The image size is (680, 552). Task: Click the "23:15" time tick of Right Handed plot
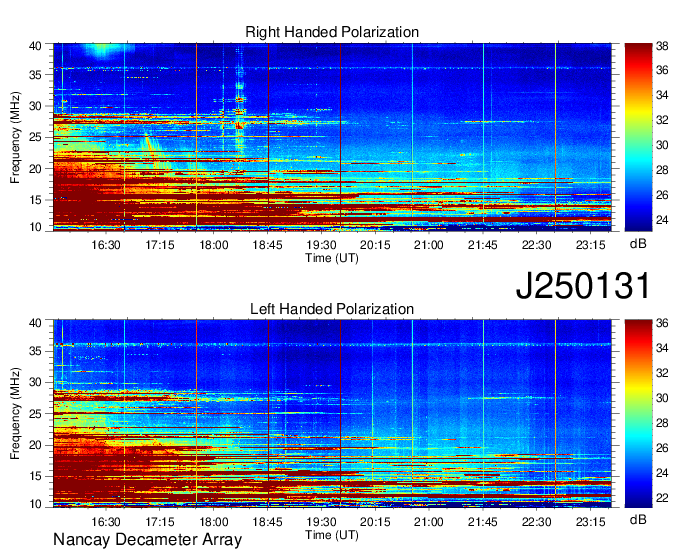coord(591,245)
